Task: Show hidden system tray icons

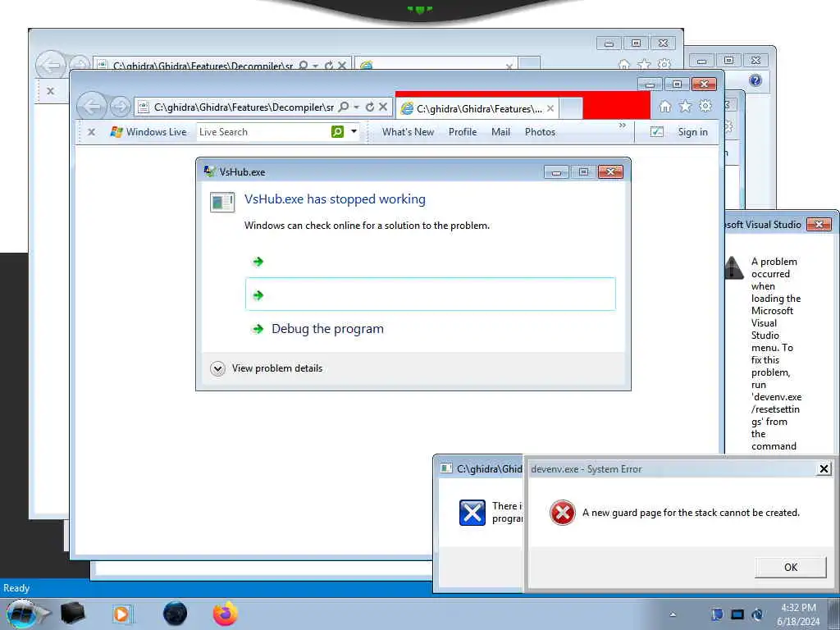Action: [x=673, y=614]
